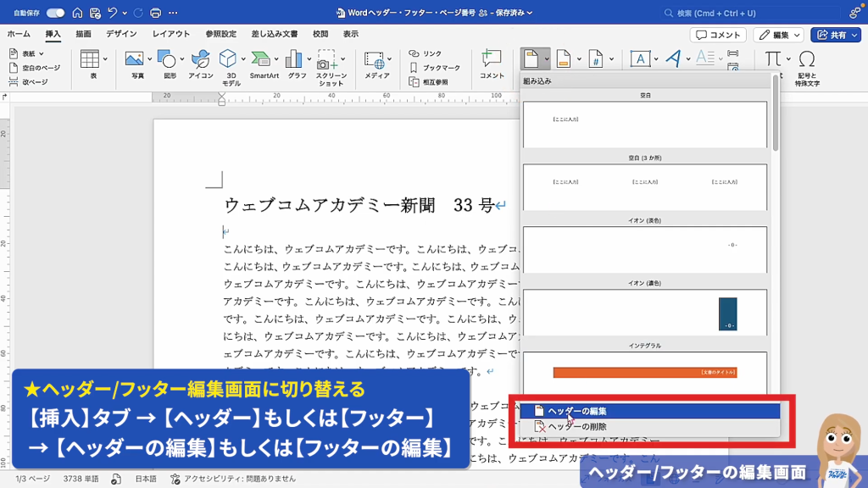
Task: Open the SmartArt tool
Action: tap(264, 59)
